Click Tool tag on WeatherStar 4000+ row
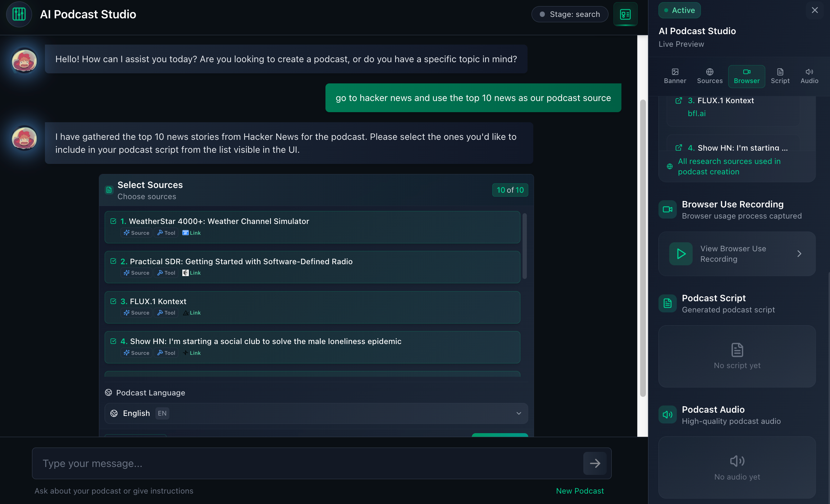The width and height of the screenshot is (830, 504). coord(166,233)
